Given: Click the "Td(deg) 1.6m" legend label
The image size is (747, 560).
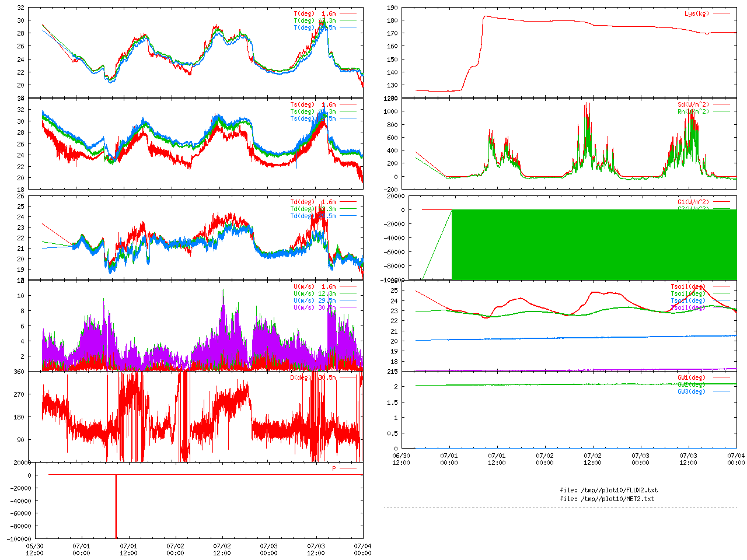Looking at the screenshot, I should pos(313,202).
